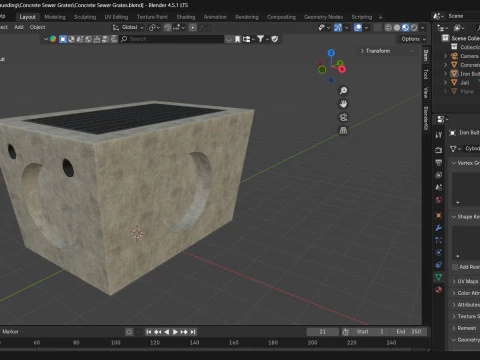Expand the Jail object in outliner
The height and width of the screenshot is (360, 480).
[446, 82]
